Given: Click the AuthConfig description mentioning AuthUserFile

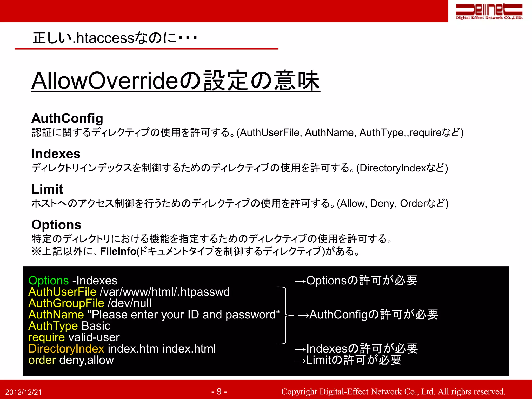Looking at the screenshot, I should point(248,132).
